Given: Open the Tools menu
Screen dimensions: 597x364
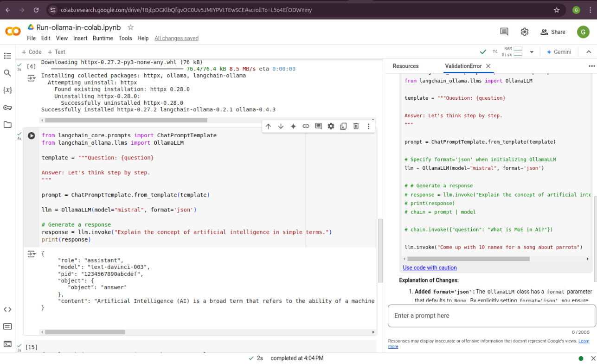Looking at the screenshot, I should (x=125, y=38).
